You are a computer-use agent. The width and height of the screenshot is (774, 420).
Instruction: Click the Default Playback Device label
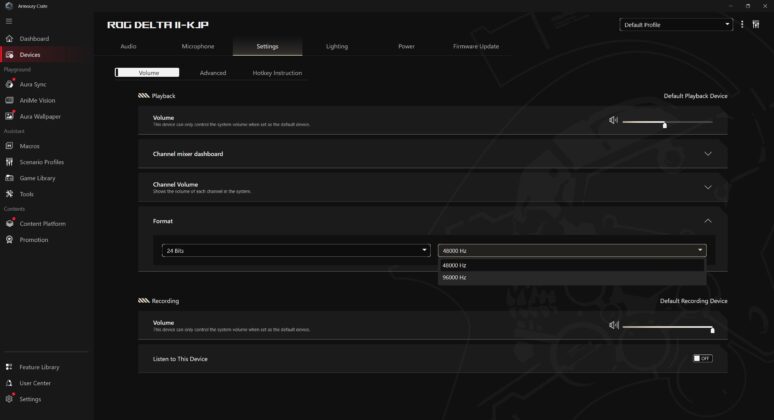(695, 96)
